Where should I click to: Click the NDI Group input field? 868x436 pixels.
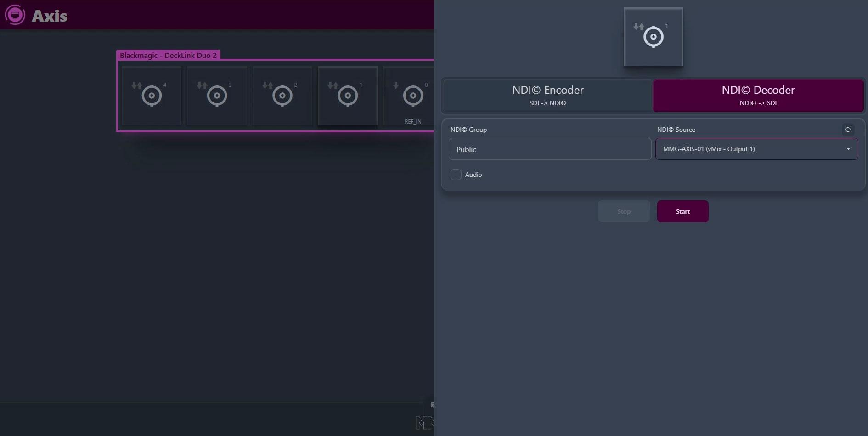[x=550, y=149]
